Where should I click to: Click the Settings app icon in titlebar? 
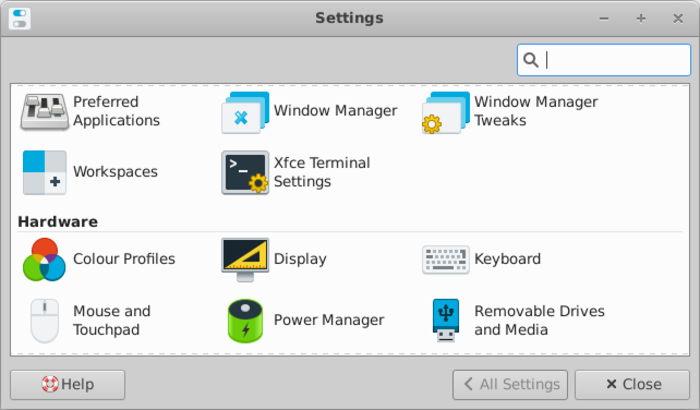pos(18,18)
